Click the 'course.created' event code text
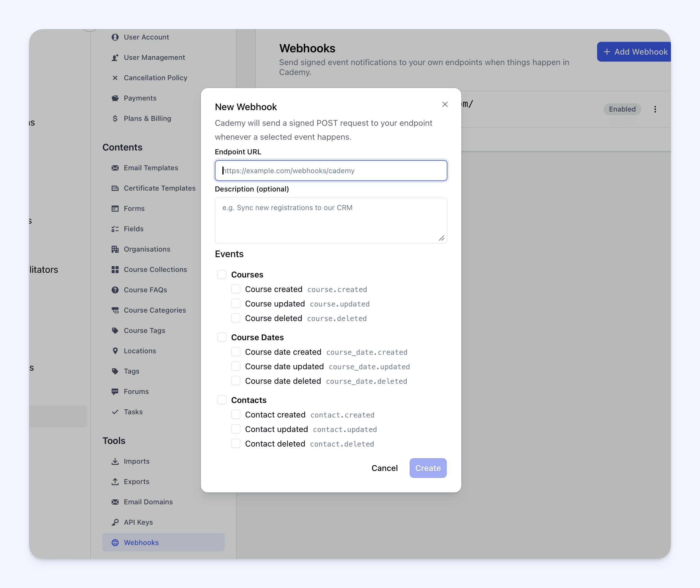The width and height of the screenshot is (700, 588). pyautogui.click(x=337, y=289)
